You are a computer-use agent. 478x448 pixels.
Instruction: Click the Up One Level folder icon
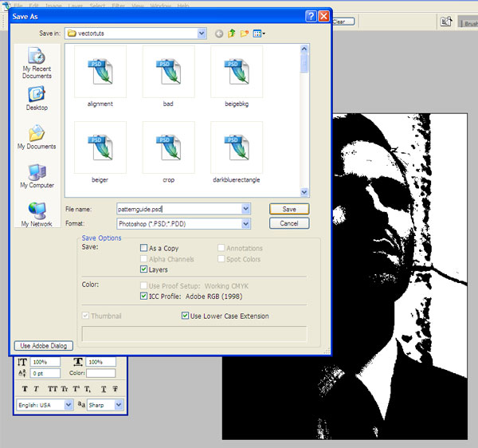click(232, 33)
